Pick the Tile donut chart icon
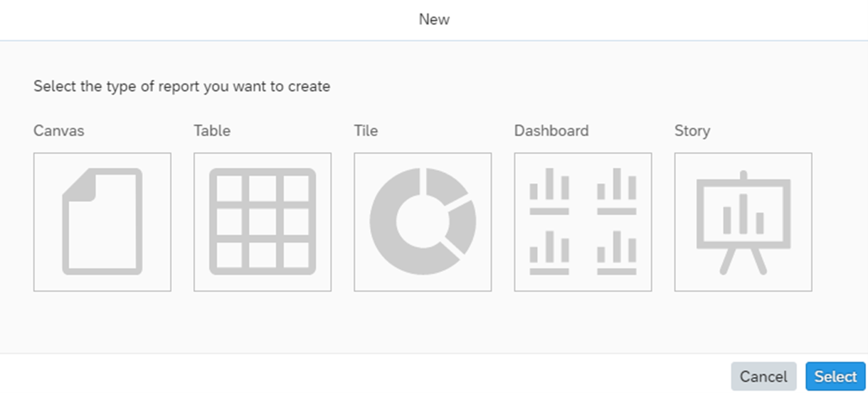 pyautogui.click(x=423, y=221)
